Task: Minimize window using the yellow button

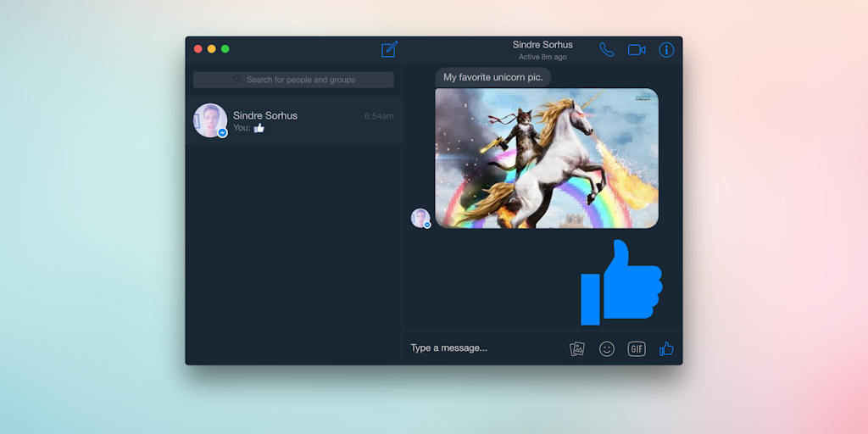Action: [211, 48]
